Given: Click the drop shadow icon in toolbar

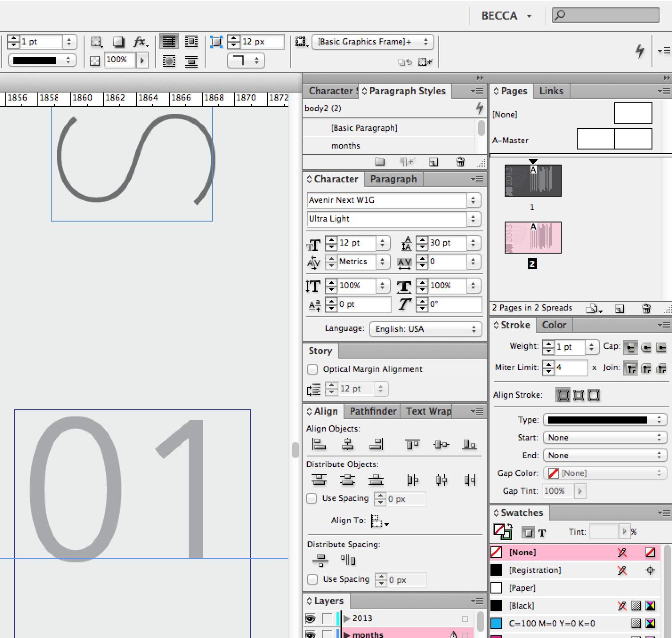Looking at the screenshot, I should pyautogui.click(x=118, y=42).
